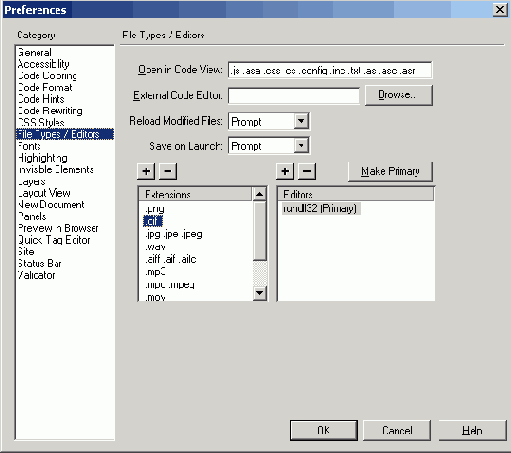Click scroll up arrow in Extensions list

[259, 194]
